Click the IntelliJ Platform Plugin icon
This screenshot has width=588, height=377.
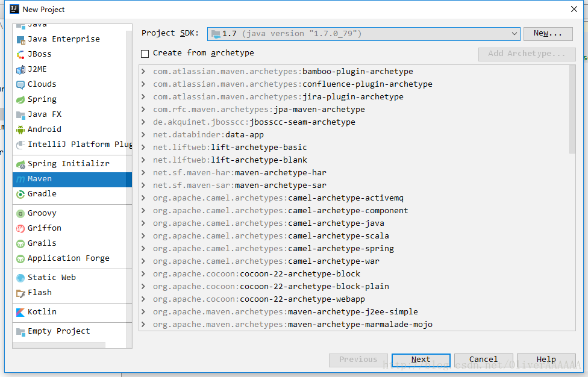(x=20, y=145)
